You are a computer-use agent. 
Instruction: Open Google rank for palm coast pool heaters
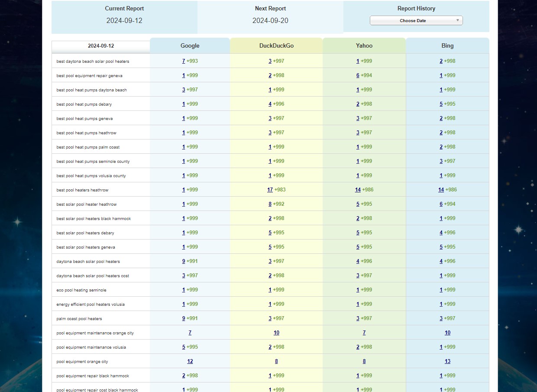pyautogui.click(x=184, y=318)
